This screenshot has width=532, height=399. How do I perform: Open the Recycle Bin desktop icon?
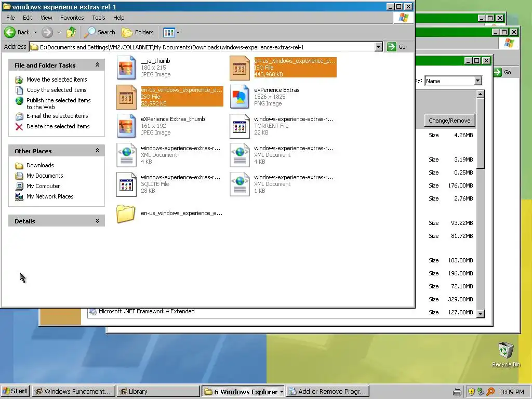tap(506, 354)
